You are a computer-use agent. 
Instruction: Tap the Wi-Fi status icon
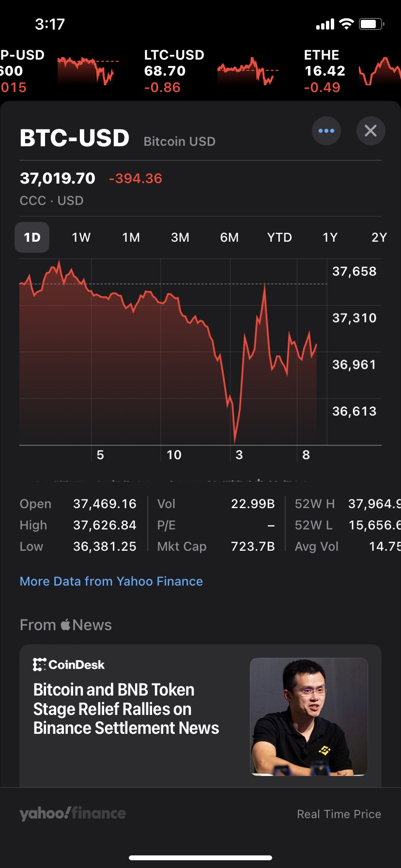click(346, 24)
